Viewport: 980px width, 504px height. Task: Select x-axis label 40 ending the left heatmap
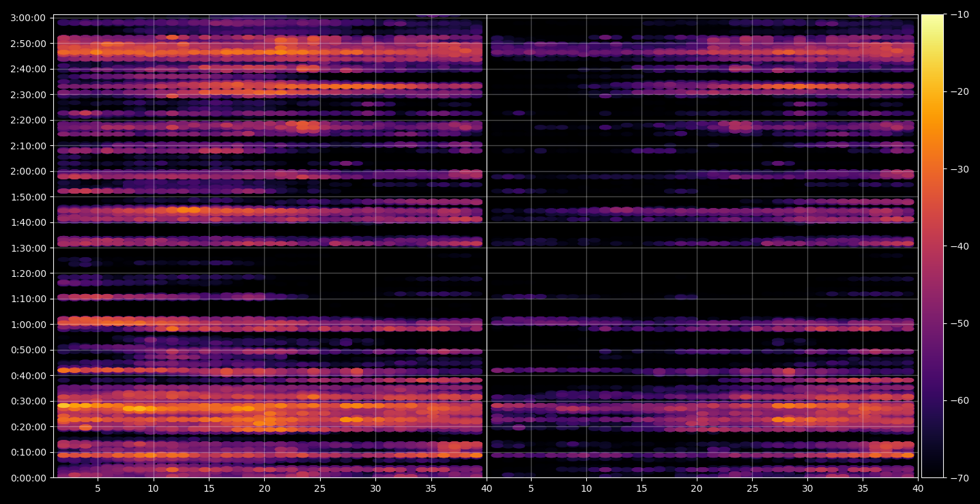point(487,489)
